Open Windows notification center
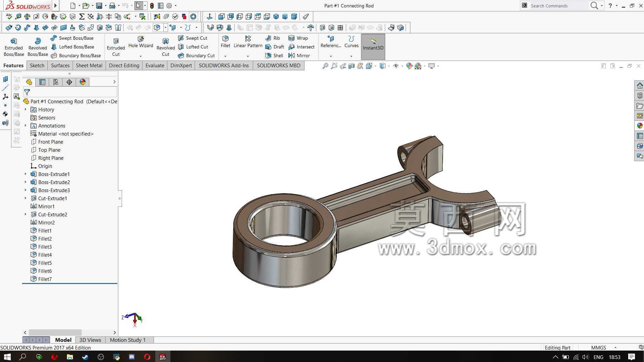The width and height of the screenshot is (644, 362). coord(632,357)
